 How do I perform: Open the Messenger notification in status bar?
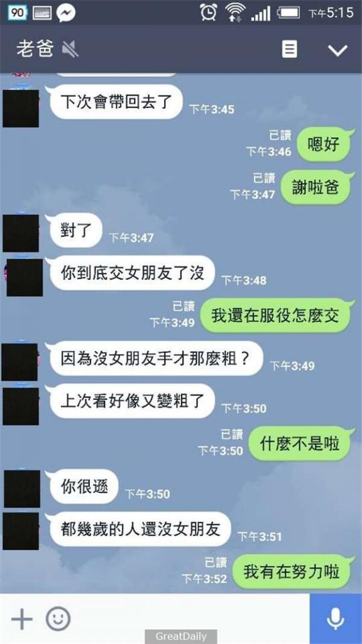click(x=65, y=13)
